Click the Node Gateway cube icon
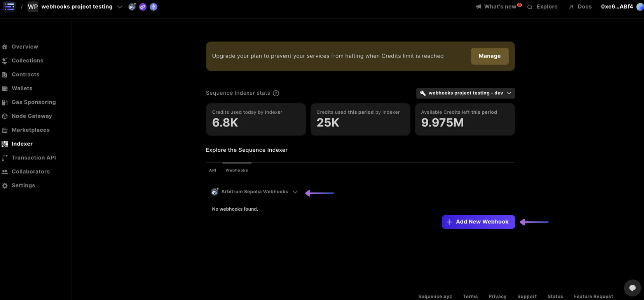644x300 pixels. pyautogui.click(x=5, y=116)
